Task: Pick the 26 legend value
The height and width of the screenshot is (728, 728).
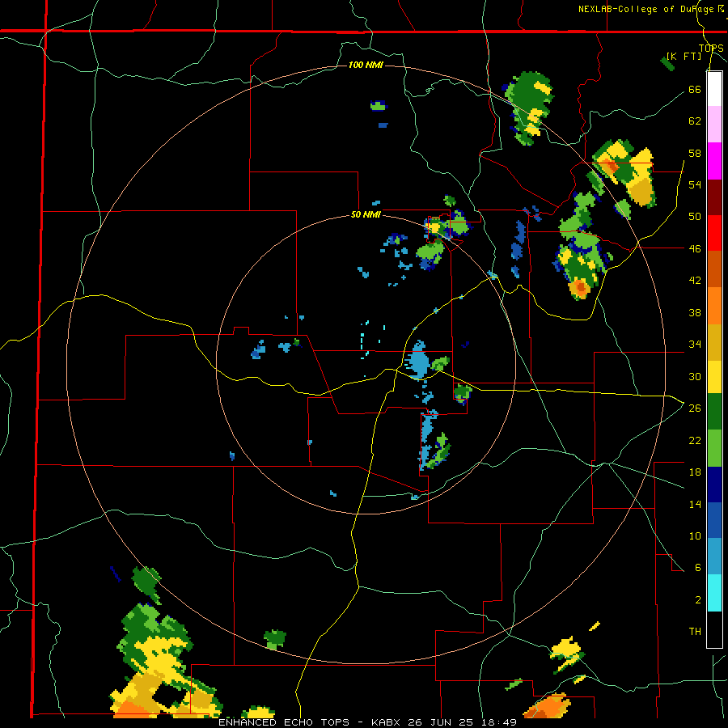Action: (695, 408)
